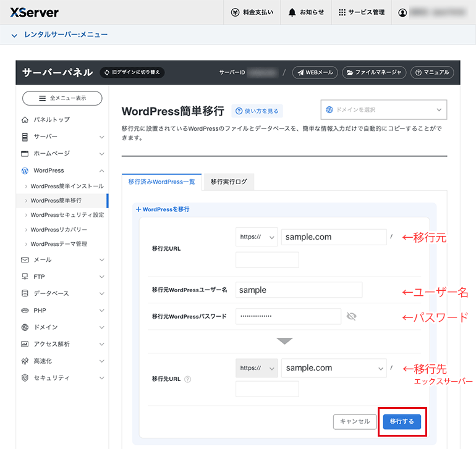Screen dimensions: 476x449
Task: Click 移行元URL domain field sample.com
Action: [334, 237]
